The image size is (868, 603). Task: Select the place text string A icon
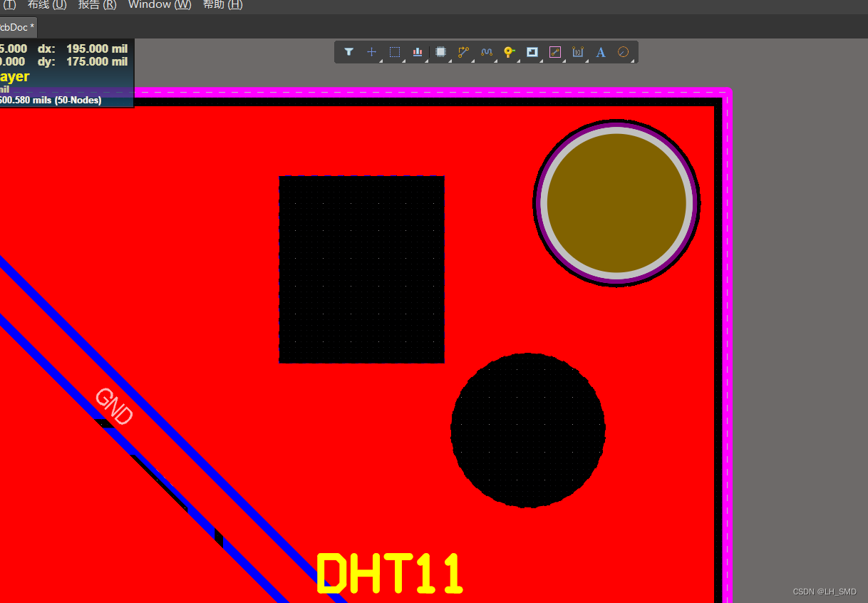click(601, 52)
